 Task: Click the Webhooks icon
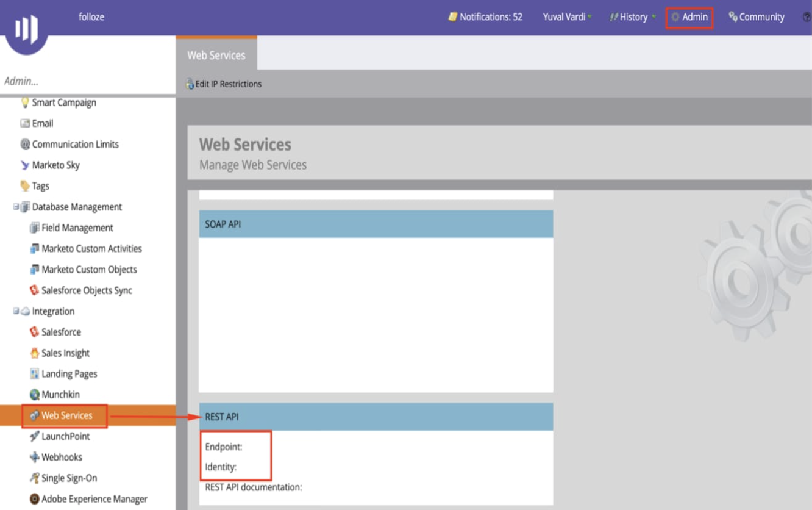35,457
